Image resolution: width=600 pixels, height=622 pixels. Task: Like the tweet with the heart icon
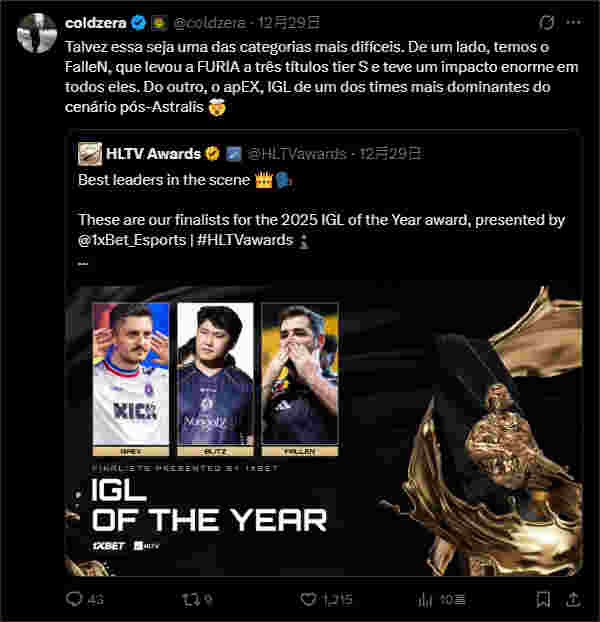[308, 599]
